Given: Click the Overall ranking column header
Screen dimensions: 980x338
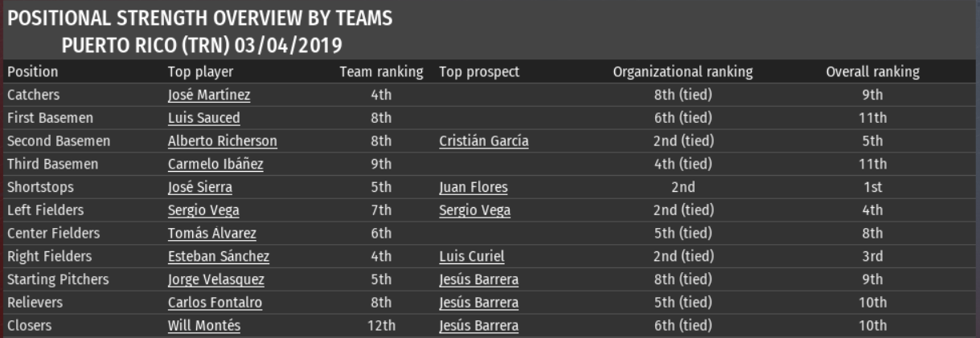Looking at the screenshot, I should 872,72.
